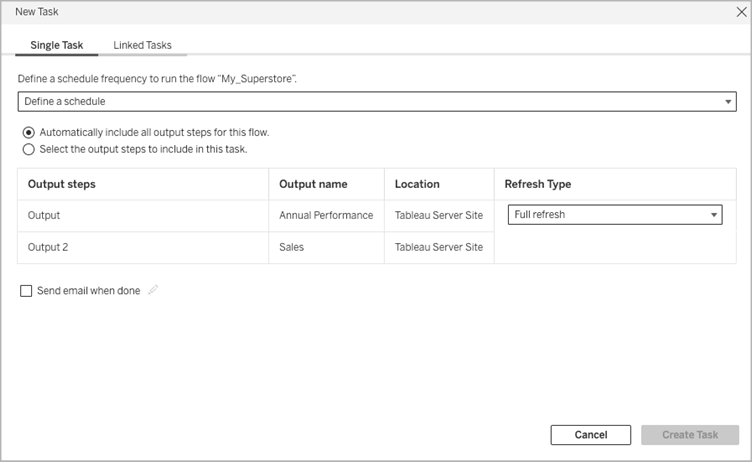The image size is (752, 462).
Task: Click the Location column header
Action: 417,184
